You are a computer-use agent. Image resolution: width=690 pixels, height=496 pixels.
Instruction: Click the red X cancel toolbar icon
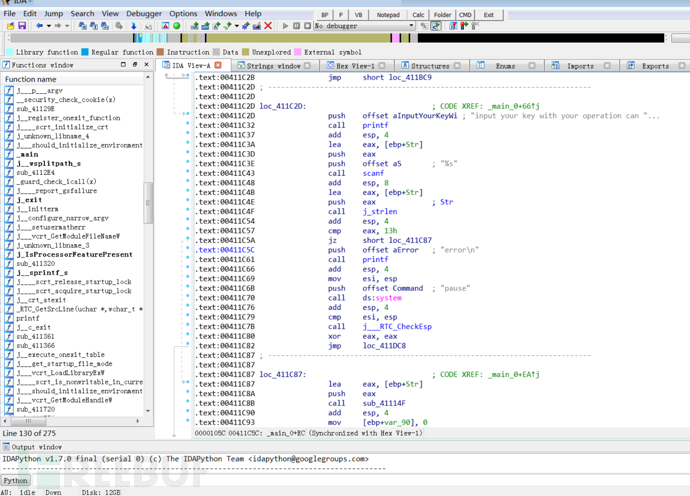coord(268,27)
